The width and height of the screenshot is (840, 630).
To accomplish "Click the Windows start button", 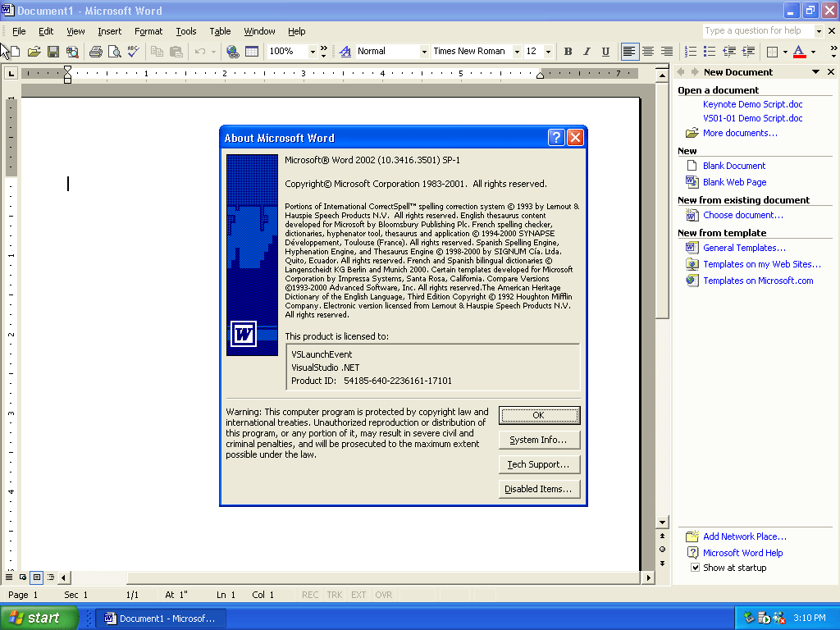I will (39, 618).
